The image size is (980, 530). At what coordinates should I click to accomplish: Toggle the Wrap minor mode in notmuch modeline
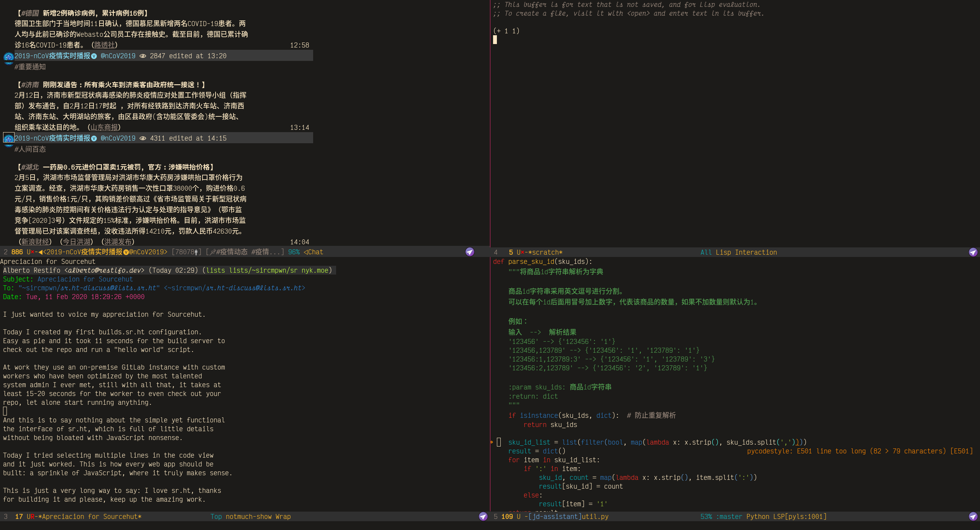(284, 517)
